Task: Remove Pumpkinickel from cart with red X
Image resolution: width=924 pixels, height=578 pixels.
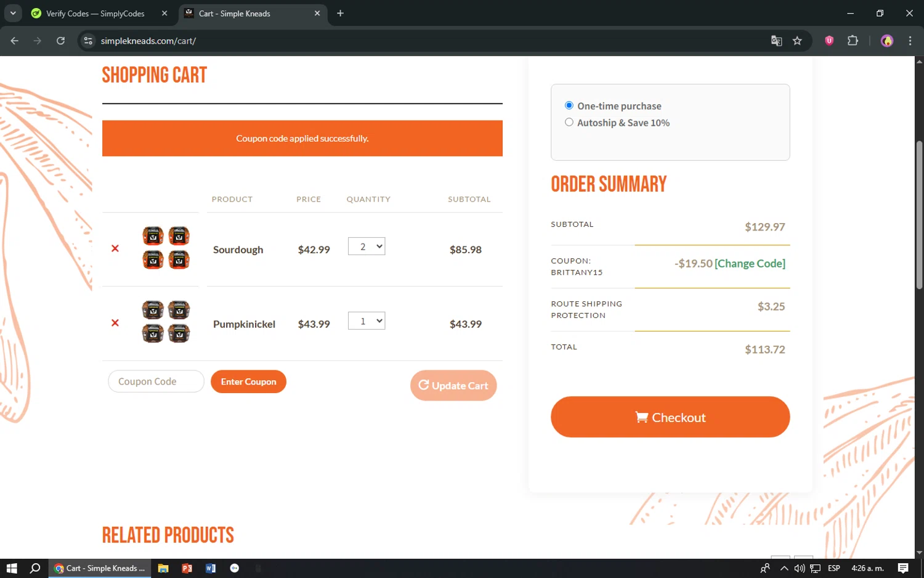Action: (115, 323)
